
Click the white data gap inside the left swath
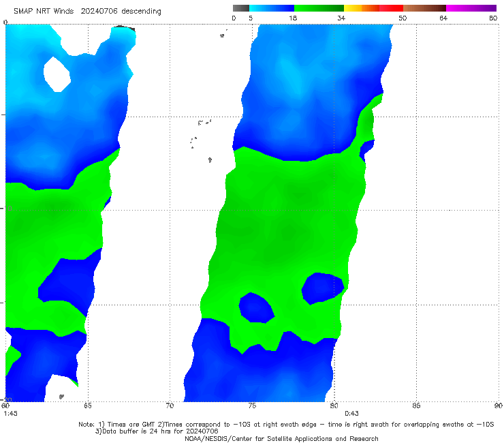click(57, 74)
